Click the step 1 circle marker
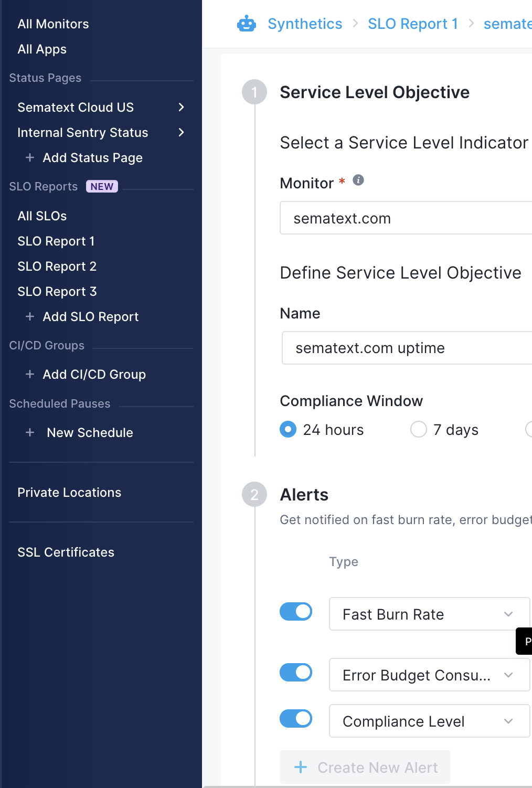Image resolution: width=532 pixels, height=788 pixels. point(254,92)
